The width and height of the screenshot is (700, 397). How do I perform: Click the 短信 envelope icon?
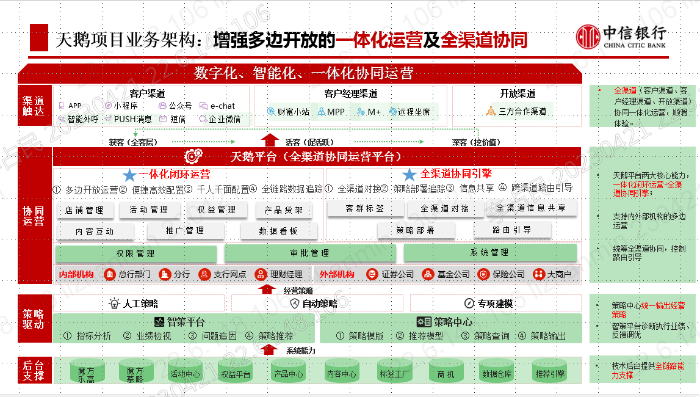coord(163,119)
